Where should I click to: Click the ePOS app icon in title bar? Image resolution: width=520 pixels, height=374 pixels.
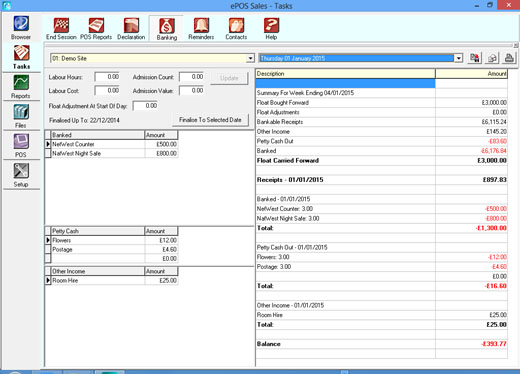pyautogui.click(x=6, y=5)
